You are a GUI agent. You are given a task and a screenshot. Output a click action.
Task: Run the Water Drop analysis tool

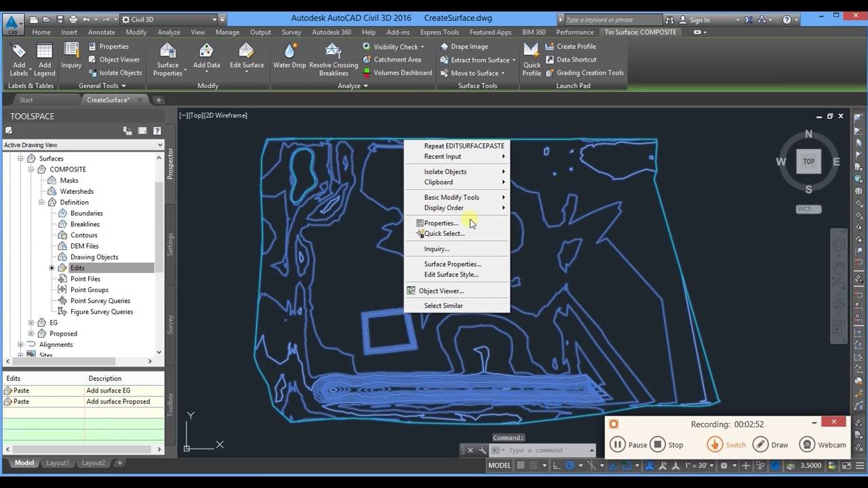click(x=290, y=56)
